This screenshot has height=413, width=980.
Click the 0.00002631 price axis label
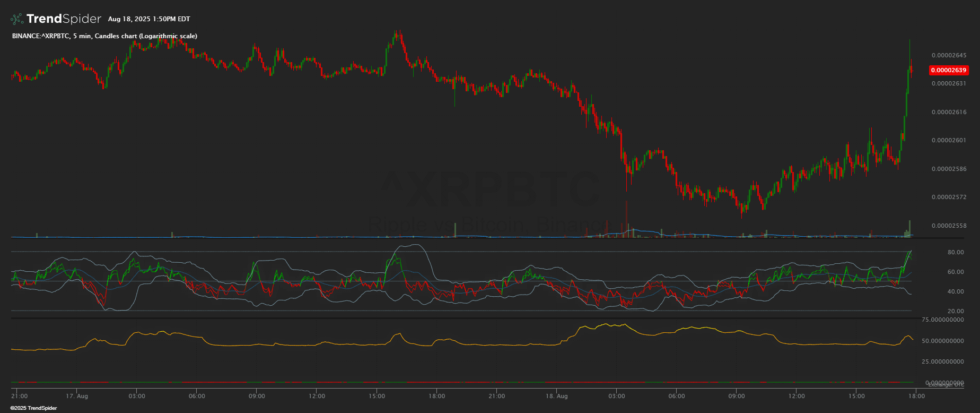[x=949, y=83]
